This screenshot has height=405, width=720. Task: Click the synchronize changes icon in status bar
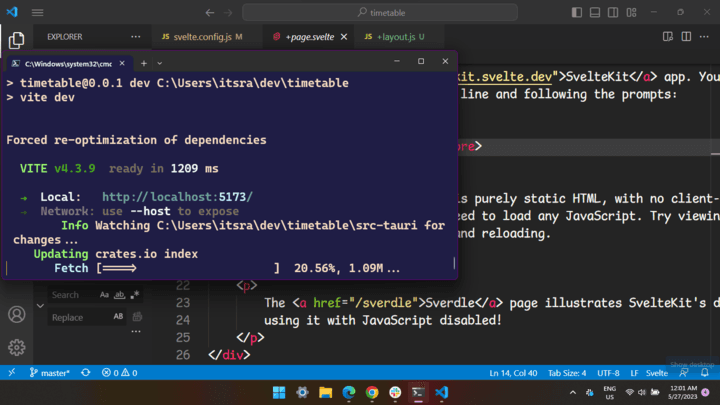coord(86,372)
